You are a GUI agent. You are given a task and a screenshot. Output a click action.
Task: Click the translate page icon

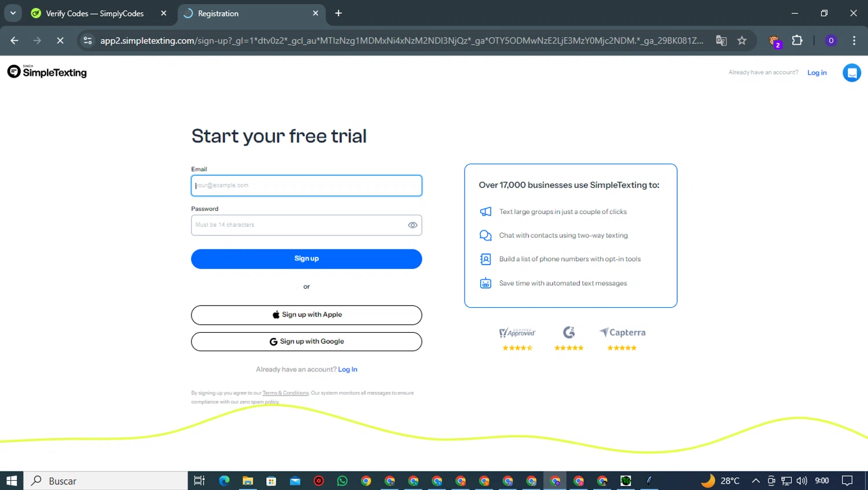pos(721,40)
